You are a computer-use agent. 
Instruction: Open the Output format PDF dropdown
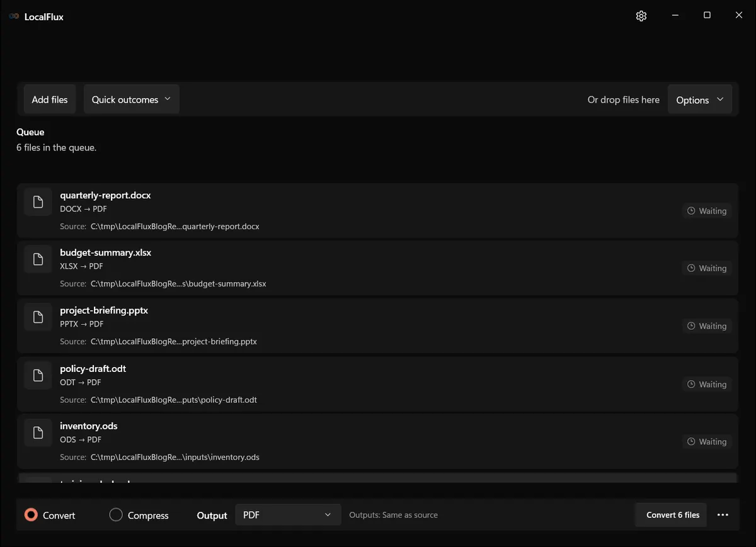(x=288, y=515)
